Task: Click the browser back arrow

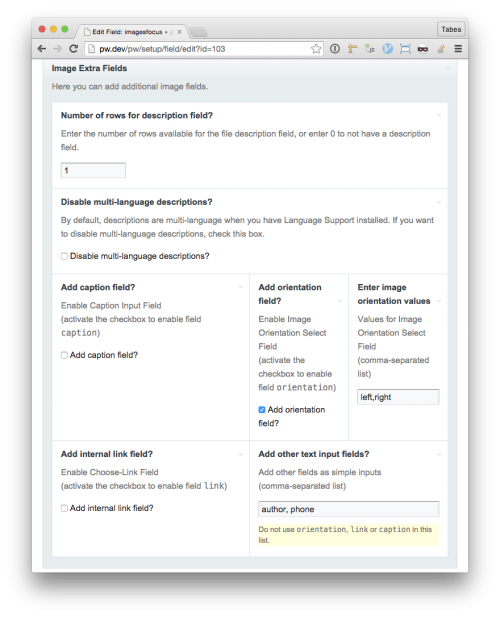Action: [x=42, y=49]
